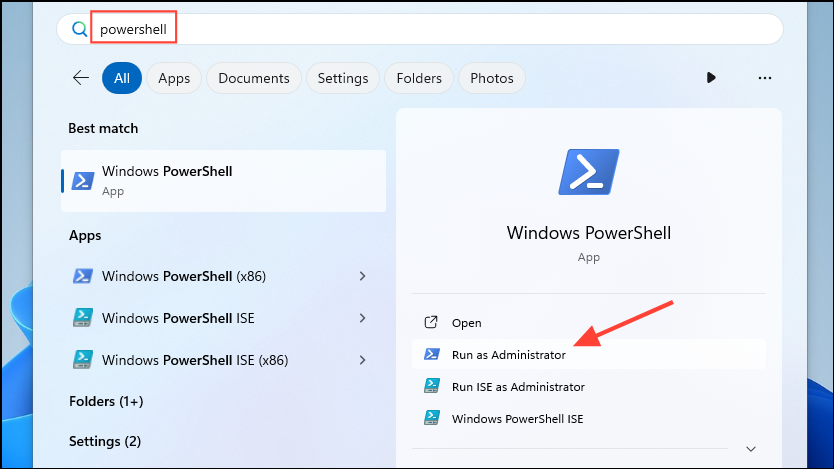Click the Windows PowerShell best match icon

83,181
